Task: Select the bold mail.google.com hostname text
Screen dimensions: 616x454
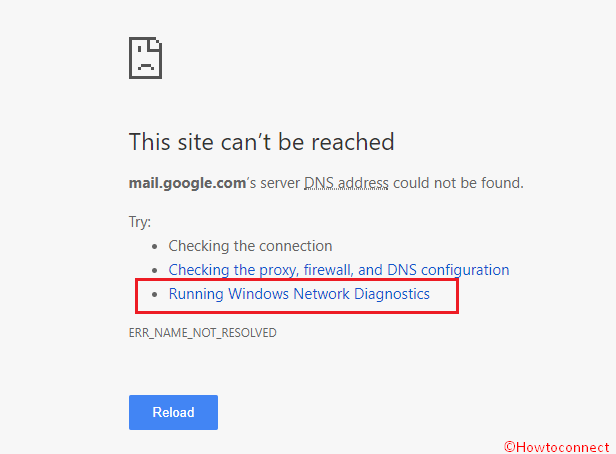Action: 187,183
